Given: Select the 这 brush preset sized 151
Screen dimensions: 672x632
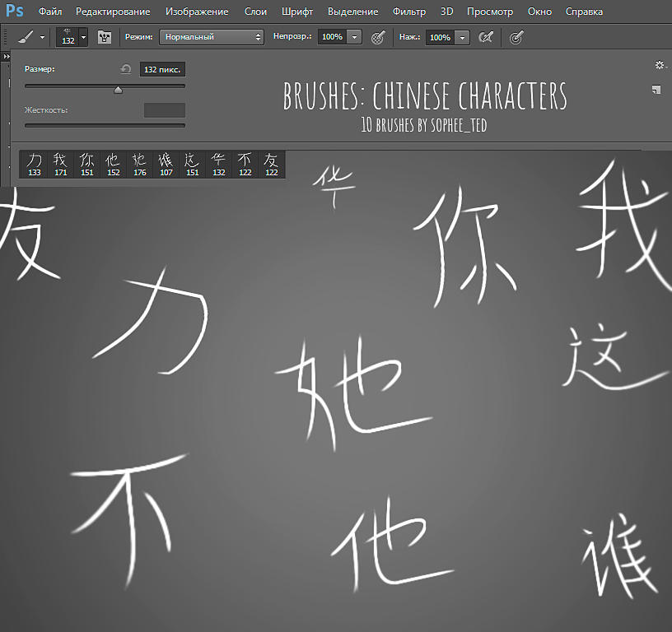Looking at the screenshot, I should coord(193,165).
